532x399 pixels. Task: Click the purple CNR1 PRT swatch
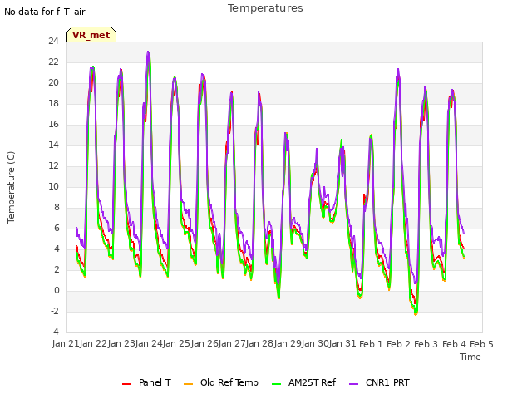353,384
